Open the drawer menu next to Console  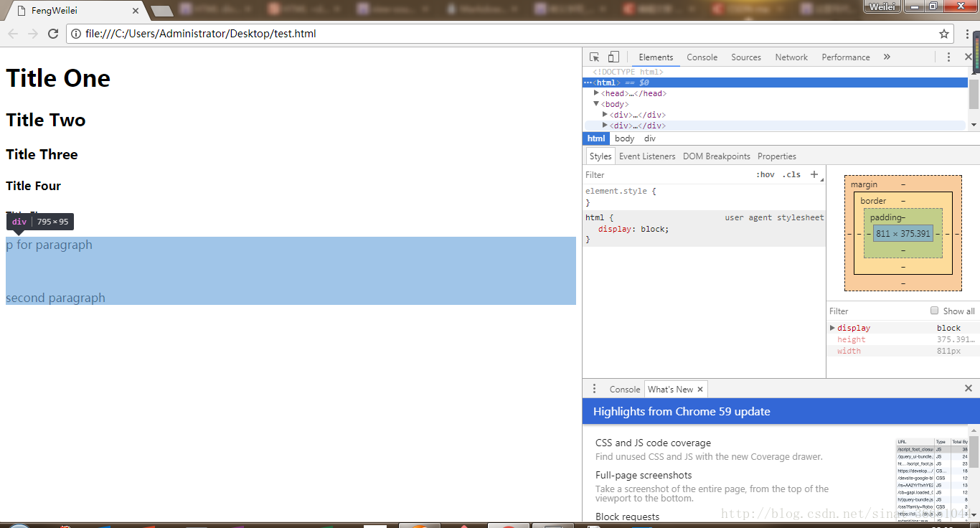coord(594,389)
